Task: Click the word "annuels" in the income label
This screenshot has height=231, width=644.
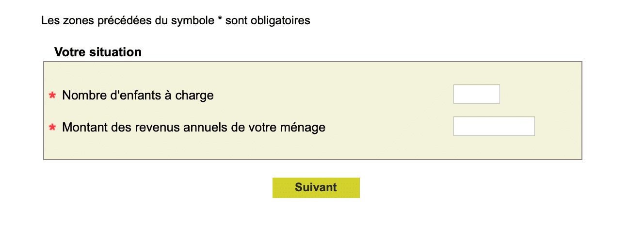Action: 201,128
